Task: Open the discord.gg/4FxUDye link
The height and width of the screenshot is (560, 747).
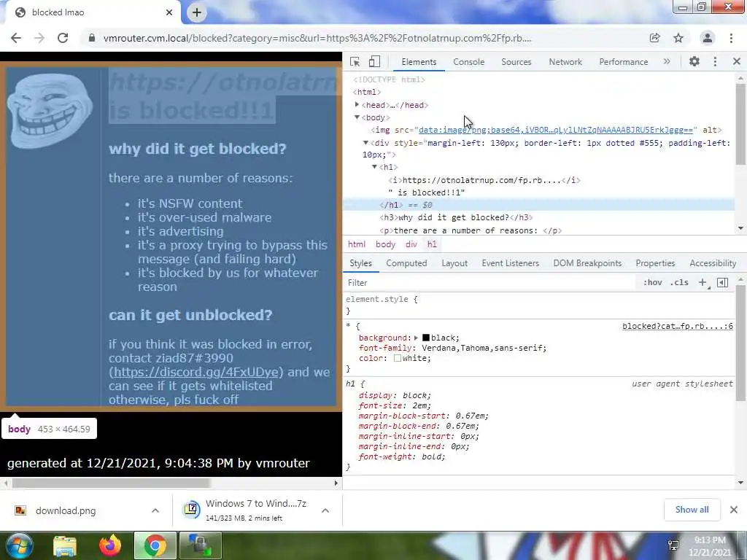Action: point(196,372)
